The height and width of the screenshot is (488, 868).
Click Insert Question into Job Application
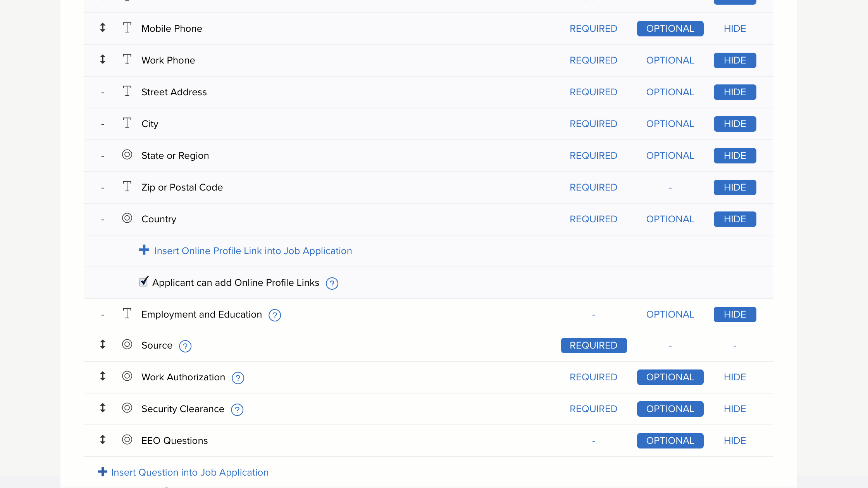pyautogui.click(x=190, y=473)
